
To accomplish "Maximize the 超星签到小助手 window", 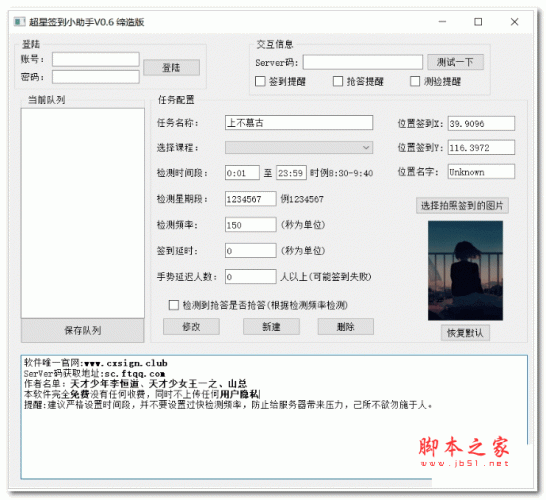I will (478, 22).
